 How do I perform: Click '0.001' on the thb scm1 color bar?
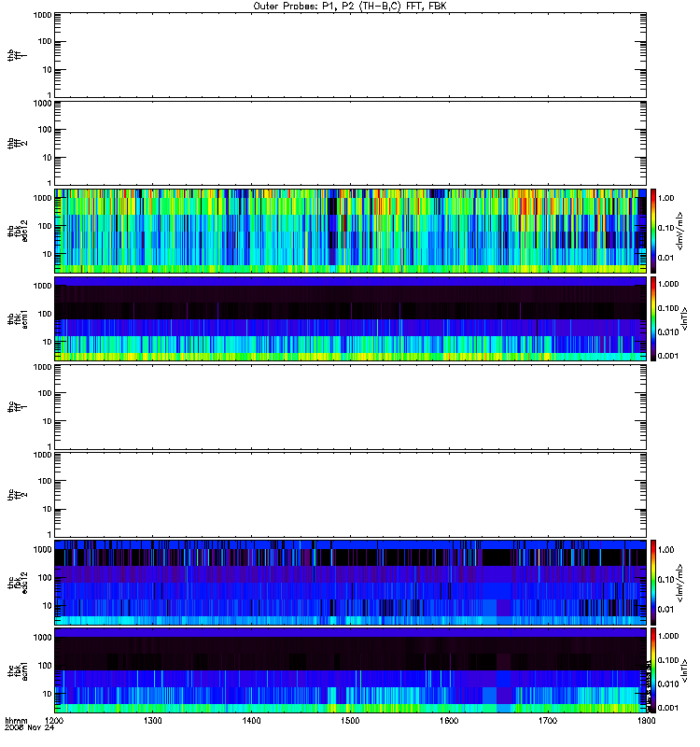[x=668, y=356]
